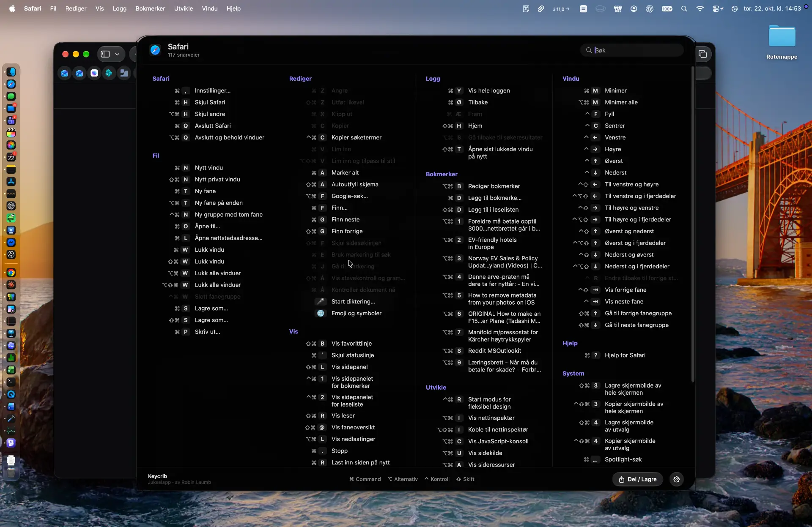Image resolution: width=812 pixels, height=527 pixels.
Task: Open the Rediger menu in menu bar
Action: 76,8
